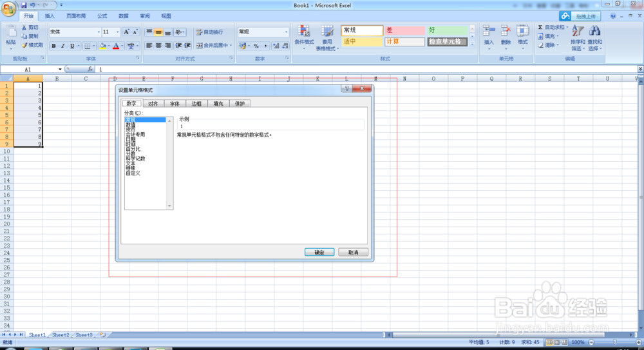Toggle Italic formatting
The image size is (644, 350).
click(x=62, y=46)
